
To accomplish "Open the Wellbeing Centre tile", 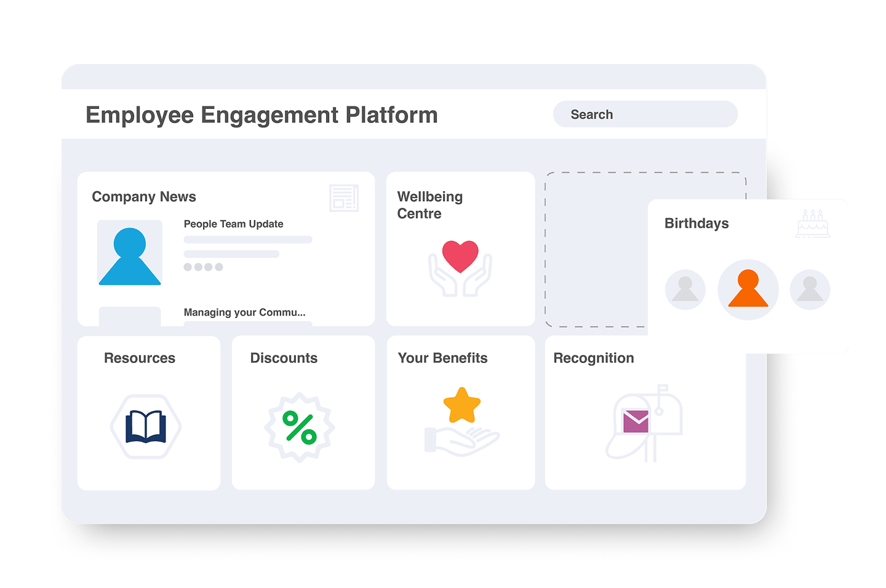I will (x=429, y=205).
